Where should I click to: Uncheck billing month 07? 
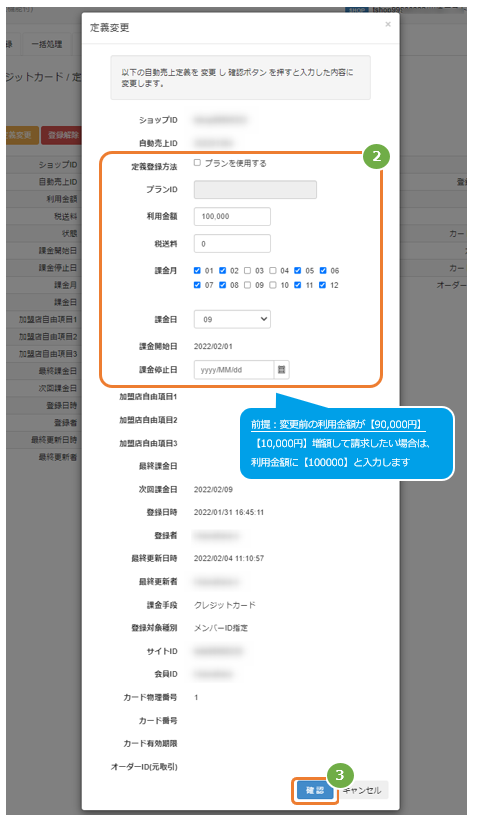pyautogui.click(x=197, y=285)
